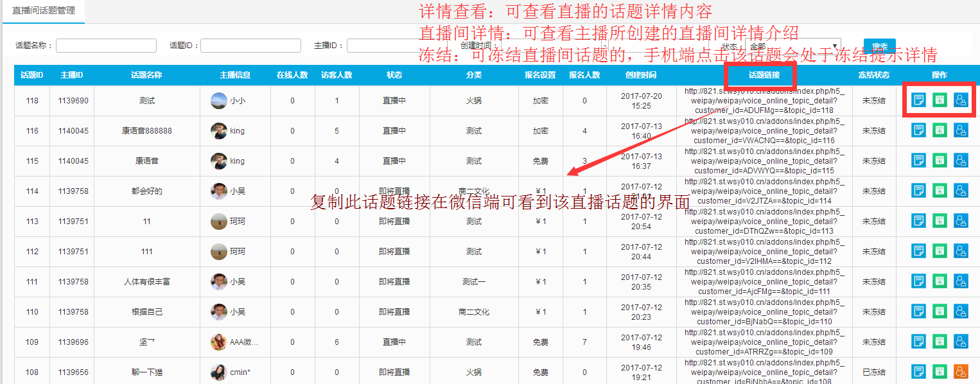Freeze the topic in row 113
This screenshot has height=384, width=980.
pos(961,221)
